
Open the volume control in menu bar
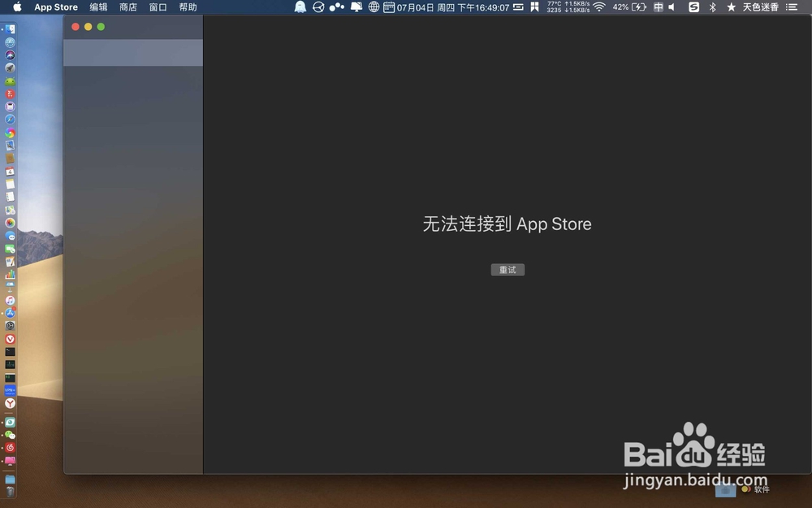[x=672, y=7]
